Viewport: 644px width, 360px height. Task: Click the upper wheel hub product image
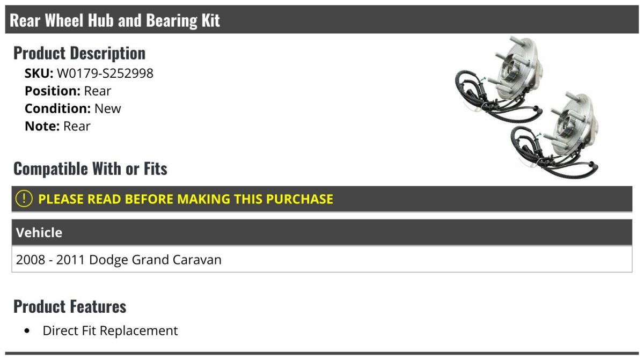point(499,79)
